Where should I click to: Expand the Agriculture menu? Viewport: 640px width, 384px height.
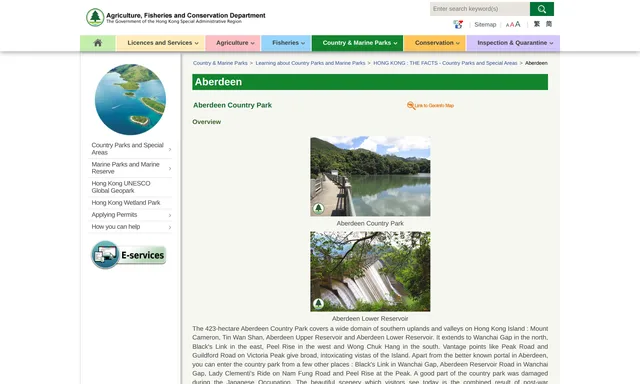click(233, 43)
